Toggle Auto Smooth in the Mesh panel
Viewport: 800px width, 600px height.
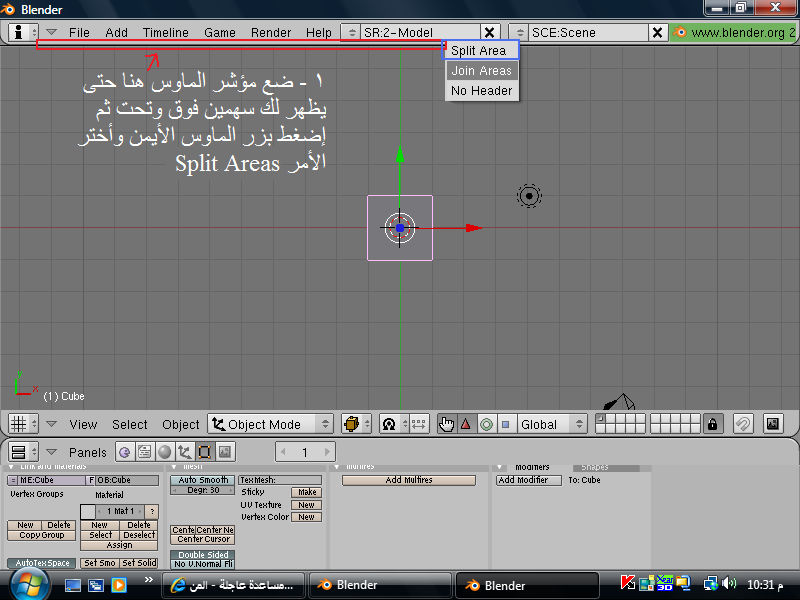point(203,480)
